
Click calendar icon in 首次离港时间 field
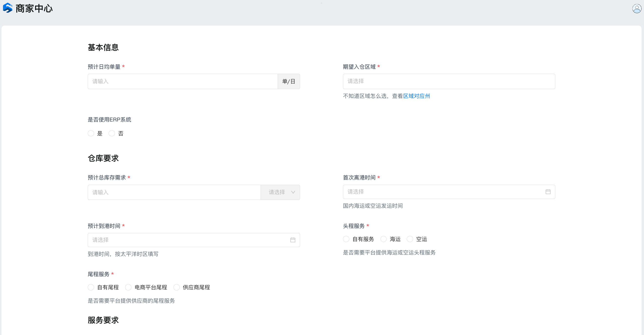(548, 192)
